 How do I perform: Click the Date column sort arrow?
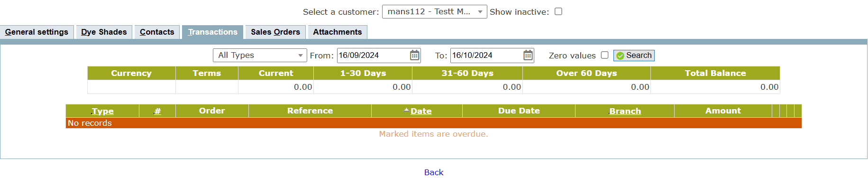tap(406, 110)
